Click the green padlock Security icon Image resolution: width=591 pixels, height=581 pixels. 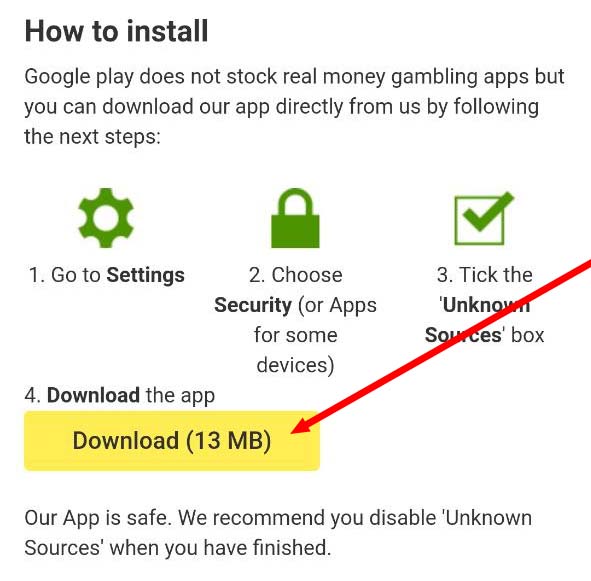[295, 218]
